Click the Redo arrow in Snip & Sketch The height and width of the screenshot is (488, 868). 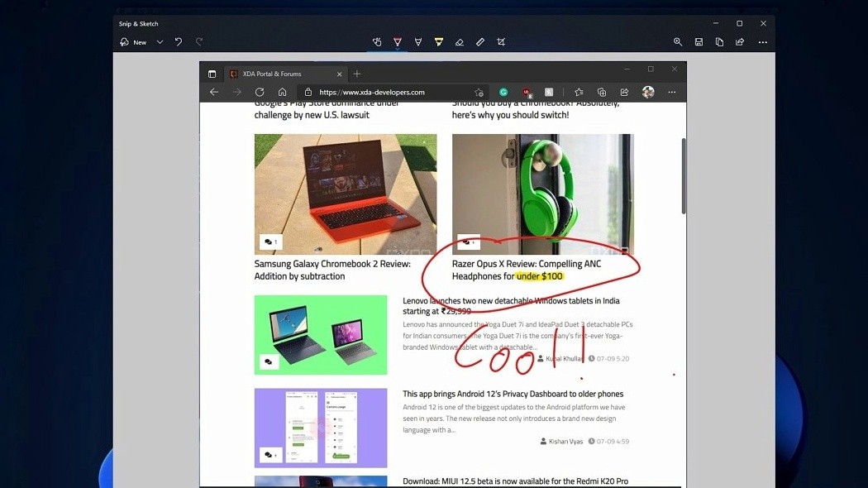pos(199,42)
